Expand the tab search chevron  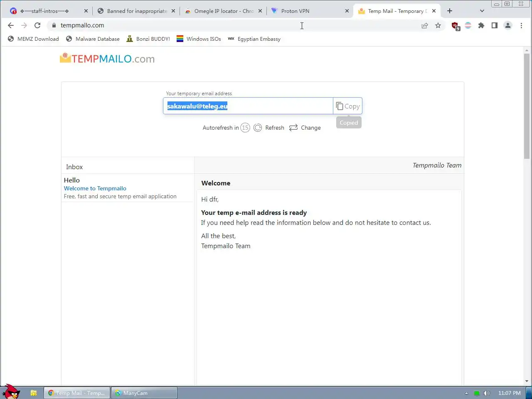coord(482,11)
